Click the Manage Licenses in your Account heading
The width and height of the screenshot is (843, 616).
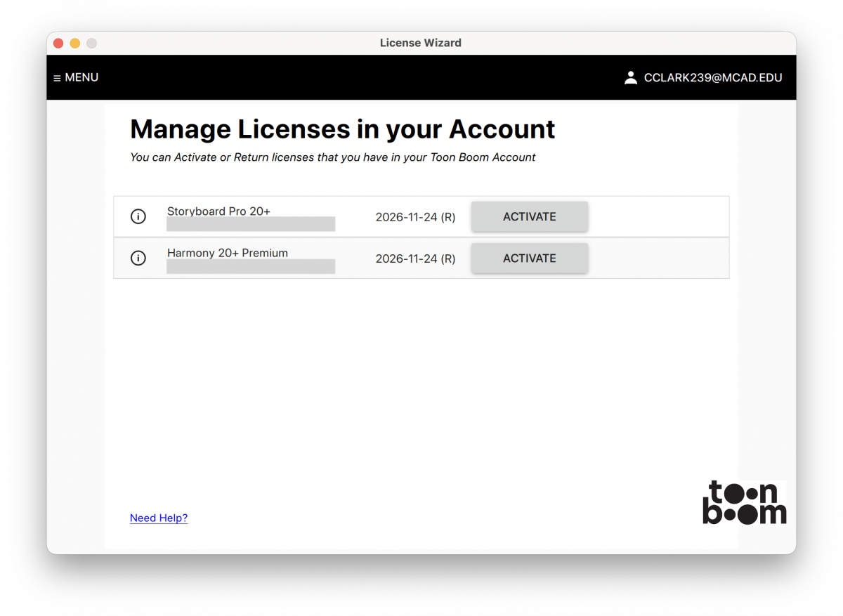(343, 129)
